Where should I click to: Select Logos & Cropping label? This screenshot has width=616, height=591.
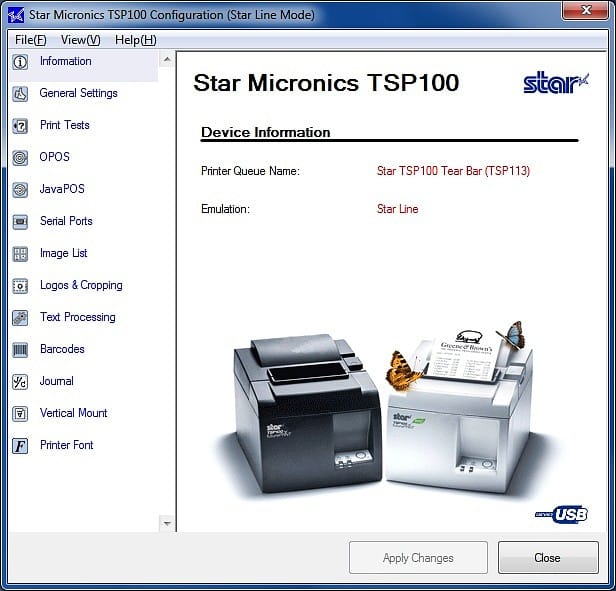click(81, 285)
